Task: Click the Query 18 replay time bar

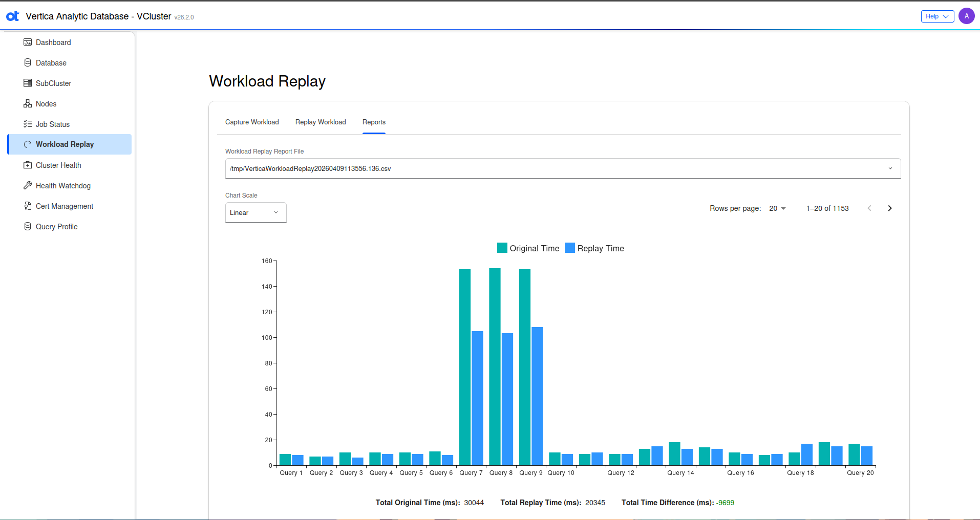Action: coord(807,454)
